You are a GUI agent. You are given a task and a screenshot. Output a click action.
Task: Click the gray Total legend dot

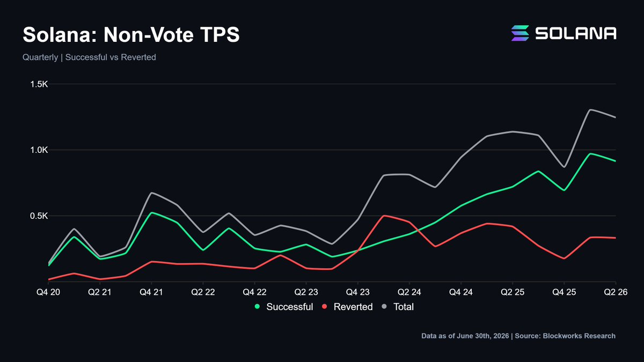[x=384, y=307]
